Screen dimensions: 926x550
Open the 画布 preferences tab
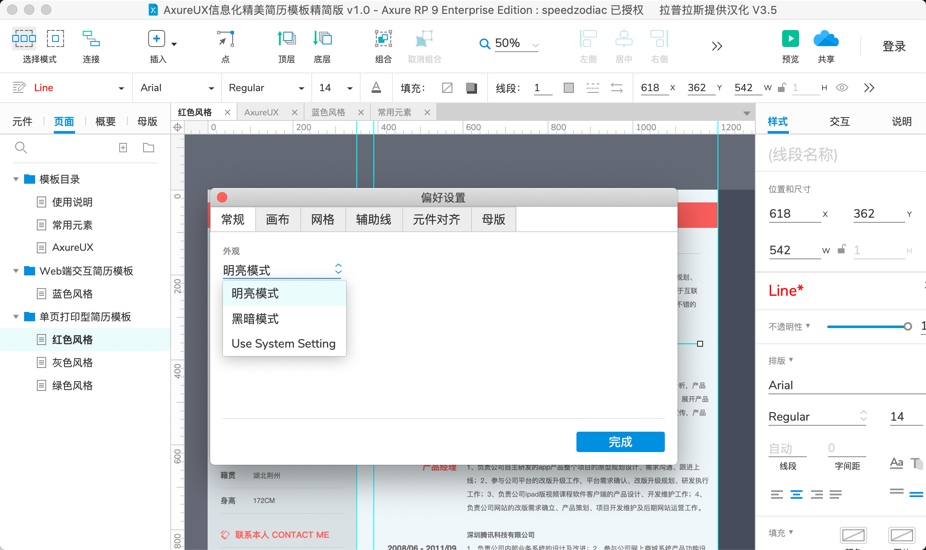278,220
